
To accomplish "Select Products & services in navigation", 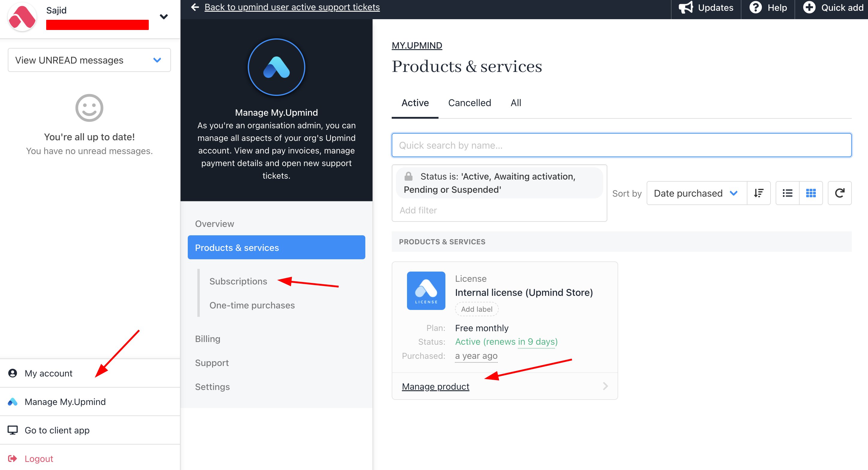I will (x=276, y=248).
